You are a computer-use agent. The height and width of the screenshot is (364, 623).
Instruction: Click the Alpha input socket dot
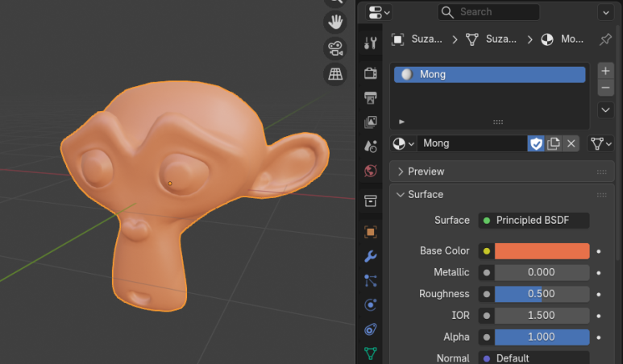487,337
